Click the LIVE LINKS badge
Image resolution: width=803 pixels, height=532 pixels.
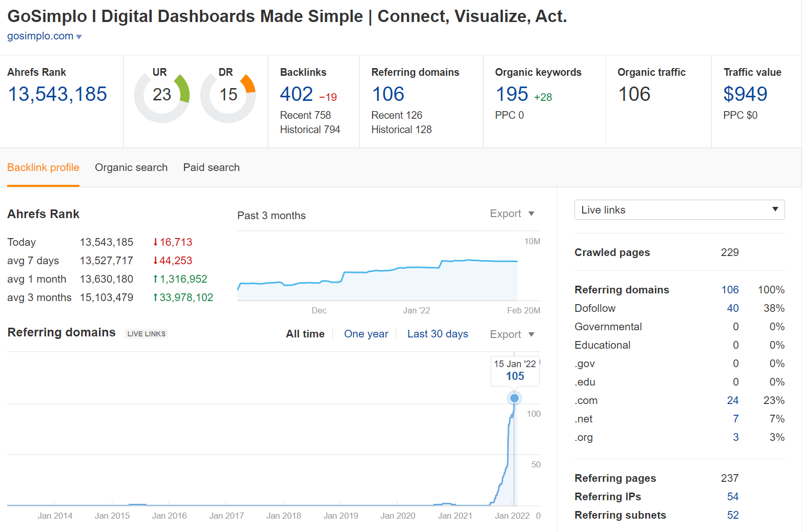[147, 334]
